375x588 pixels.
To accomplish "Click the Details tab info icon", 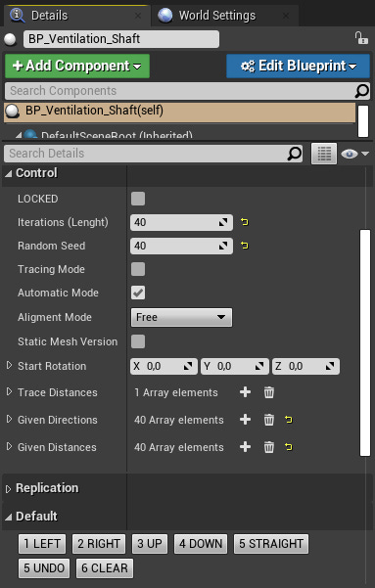I will point(18,15).
